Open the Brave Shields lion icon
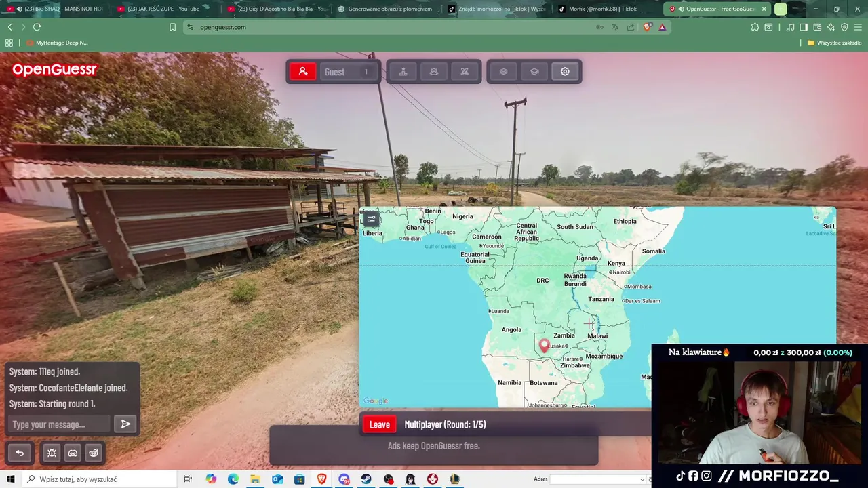The height and width of the screenshot is (488, 868). [x=647, y=27]
